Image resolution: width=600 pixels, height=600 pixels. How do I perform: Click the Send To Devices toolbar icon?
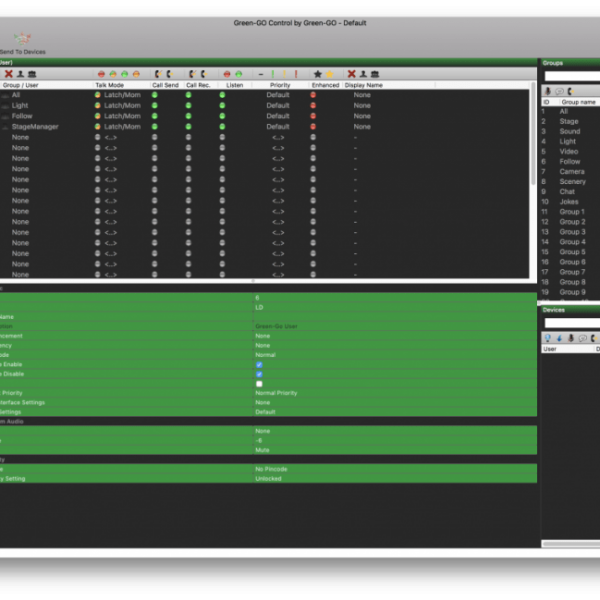(x=22, y=39)
